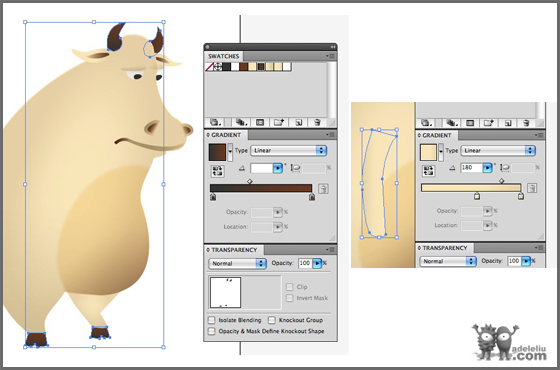Click the aspect ratio icon in brown Gradient panel

coord(295,168)
